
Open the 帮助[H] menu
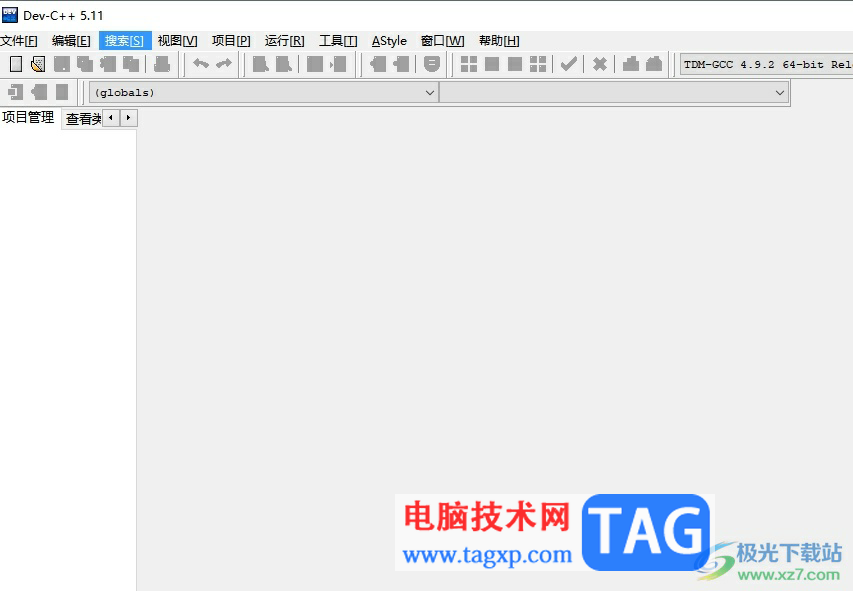499,41
